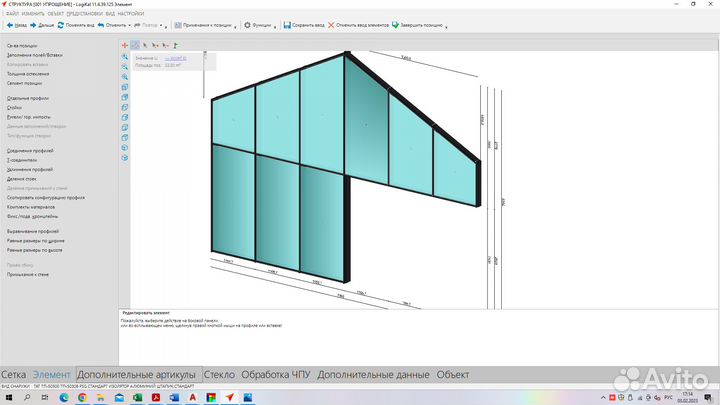This screenshot has height=405, width=720.
Task: Click the red crosshair tool icon
Action: click(x=125, y=45)
